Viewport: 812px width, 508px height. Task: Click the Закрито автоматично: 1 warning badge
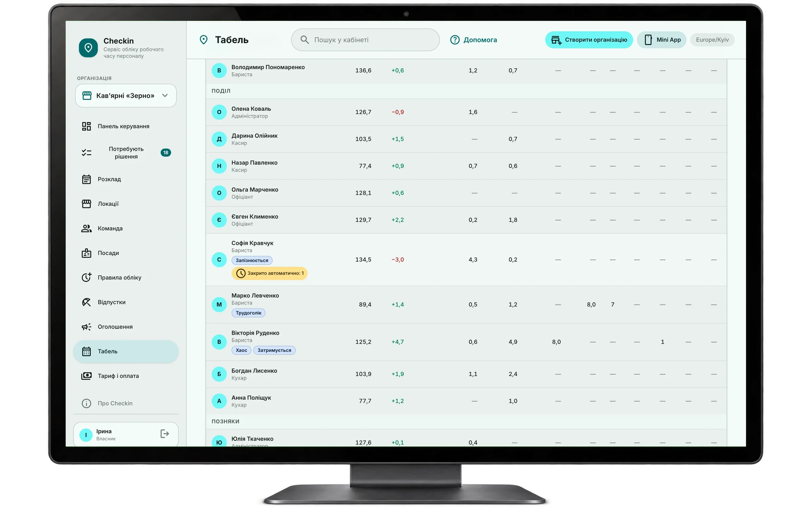point(270,273)
